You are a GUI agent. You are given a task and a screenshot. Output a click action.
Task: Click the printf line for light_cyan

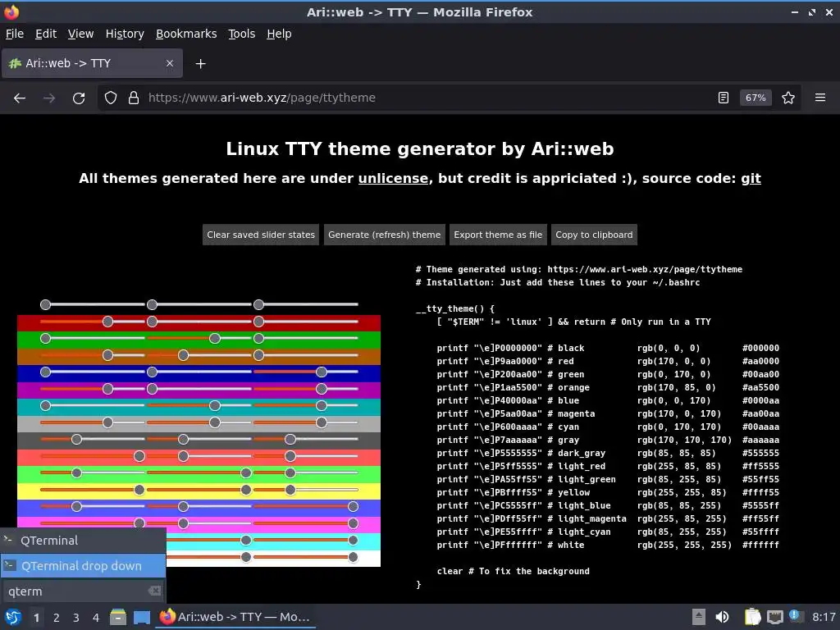tap(523, 532)
